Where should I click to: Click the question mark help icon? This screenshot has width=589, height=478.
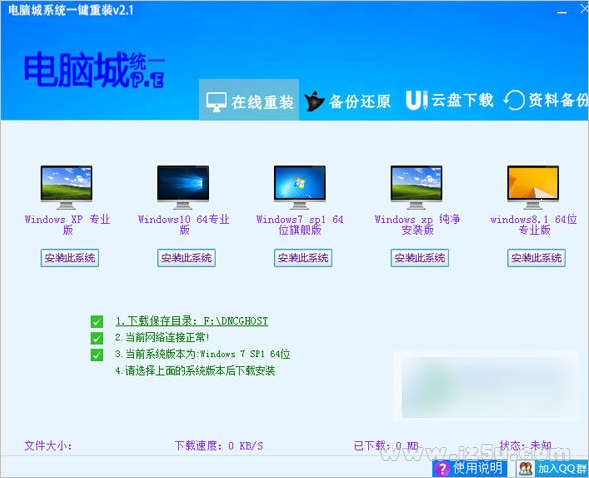pos(443,469)
